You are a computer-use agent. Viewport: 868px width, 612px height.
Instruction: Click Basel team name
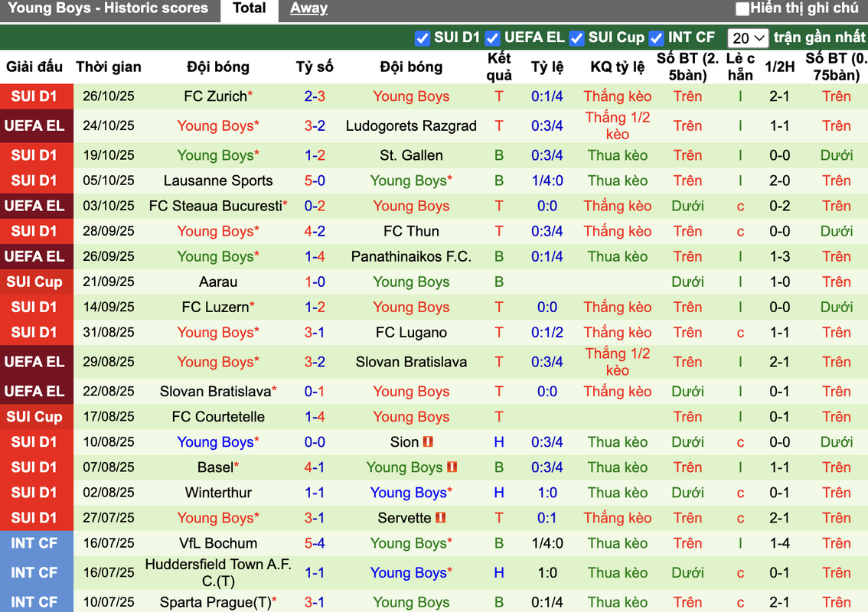(x=215, y=467)
